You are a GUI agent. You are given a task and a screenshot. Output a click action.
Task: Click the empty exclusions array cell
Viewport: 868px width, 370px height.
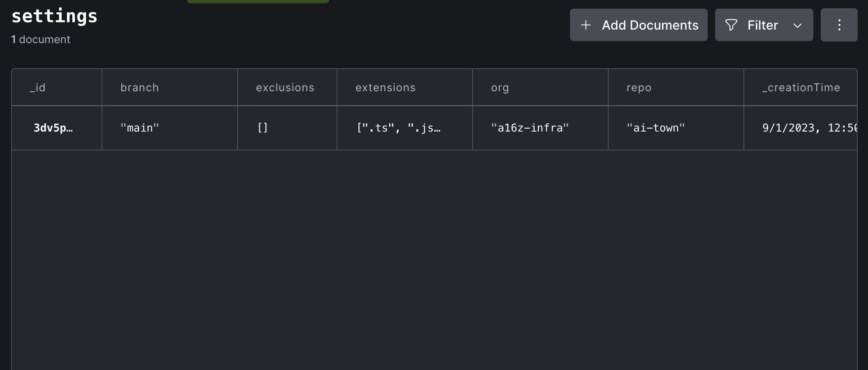pos(263,128)
